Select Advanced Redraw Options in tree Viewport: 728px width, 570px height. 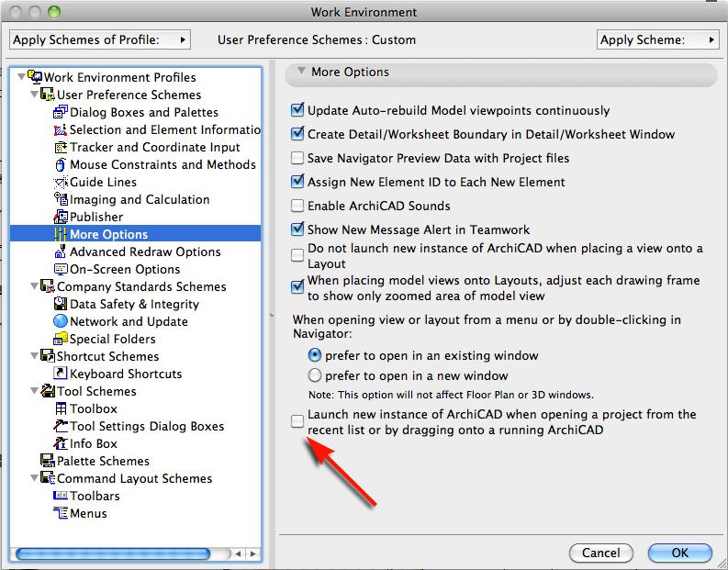point(145,251)
